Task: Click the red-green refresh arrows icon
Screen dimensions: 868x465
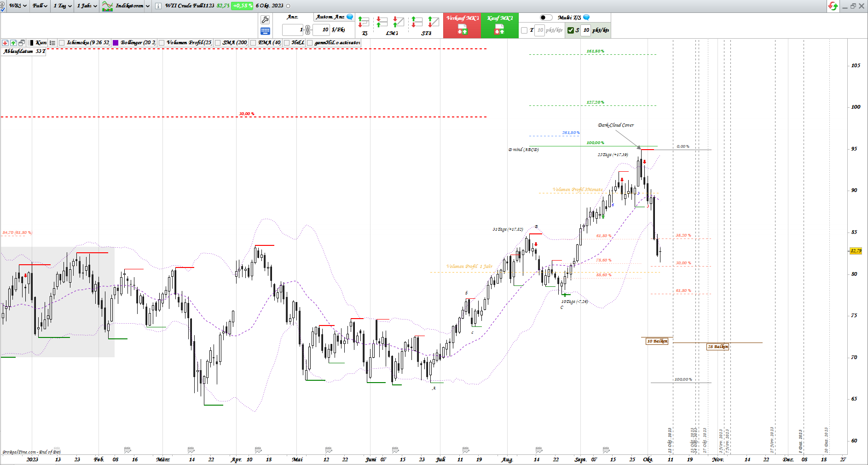Action: [x=833, y=6]
